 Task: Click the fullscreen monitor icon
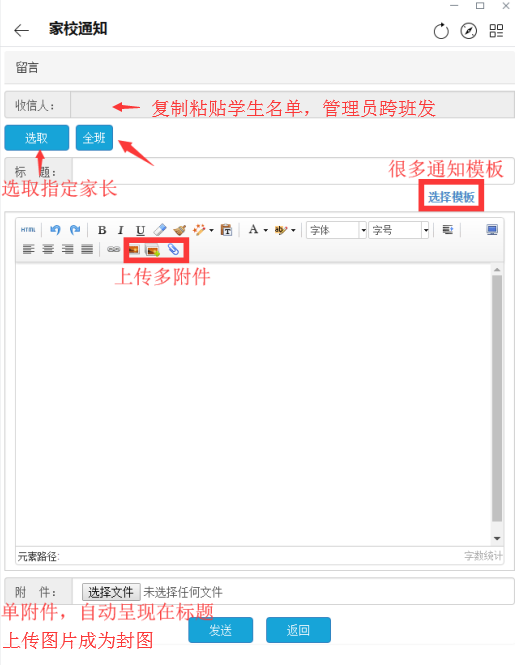tap(492, 230)
